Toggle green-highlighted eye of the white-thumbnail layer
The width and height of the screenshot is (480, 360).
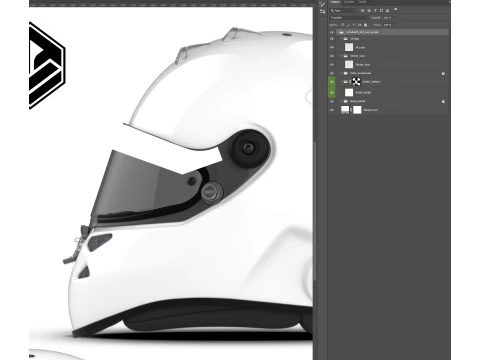click(x=332, y=92)
